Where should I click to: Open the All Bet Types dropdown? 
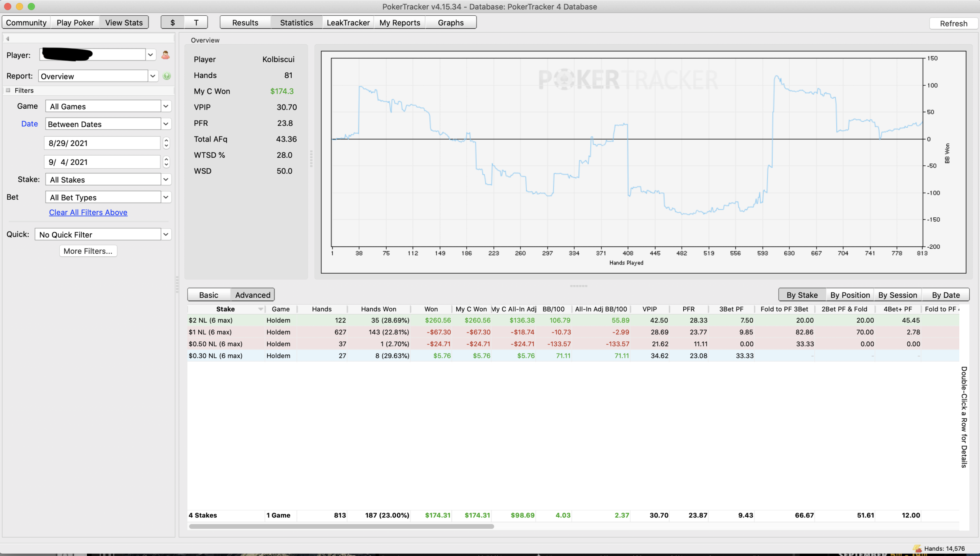click(x=166, y=197)
